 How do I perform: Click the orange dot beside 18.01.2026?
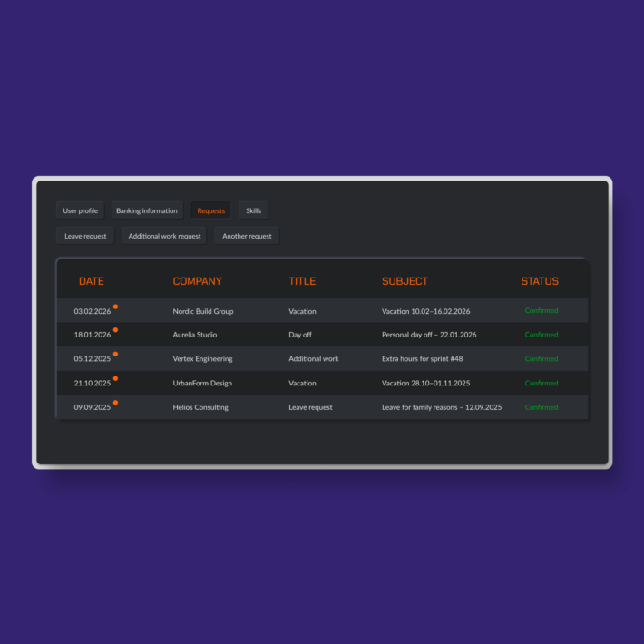tap(115, 330)
